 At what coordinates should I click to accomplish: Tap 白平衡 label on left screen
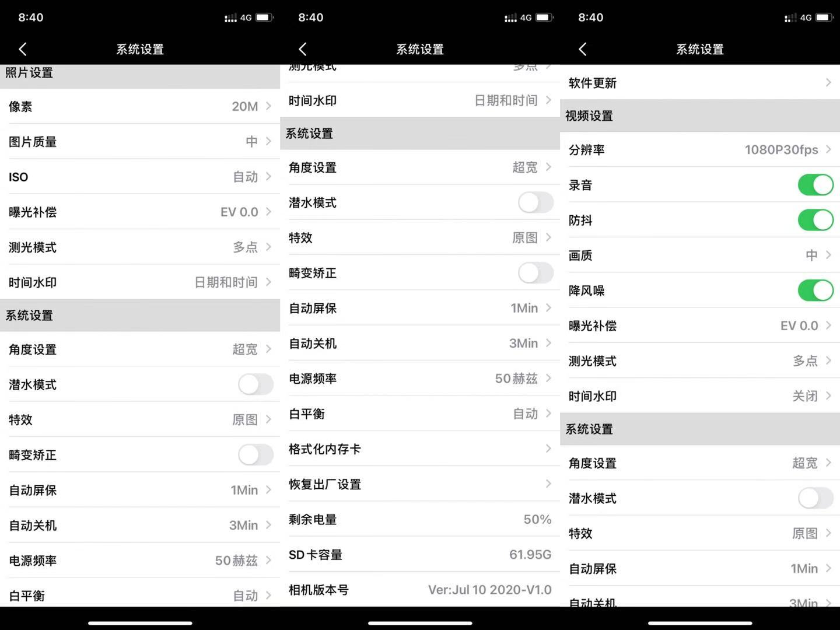27,596
